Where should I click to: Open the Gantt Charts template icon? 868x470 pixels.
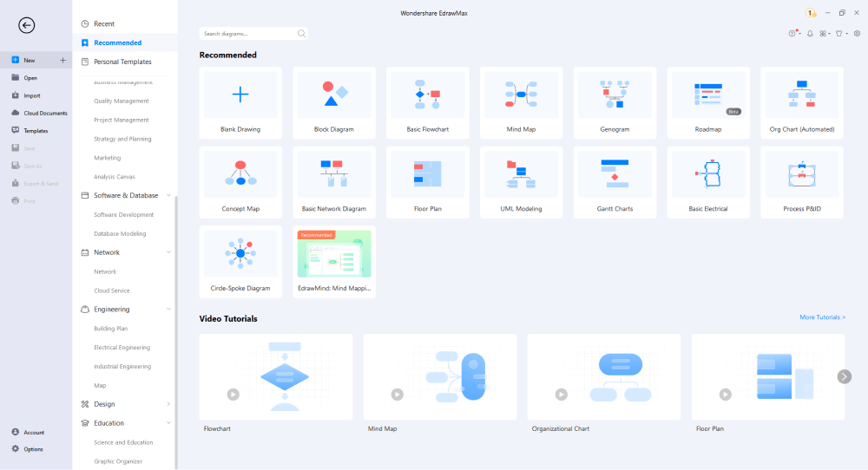pyautogui.click(x=615, y=173)
